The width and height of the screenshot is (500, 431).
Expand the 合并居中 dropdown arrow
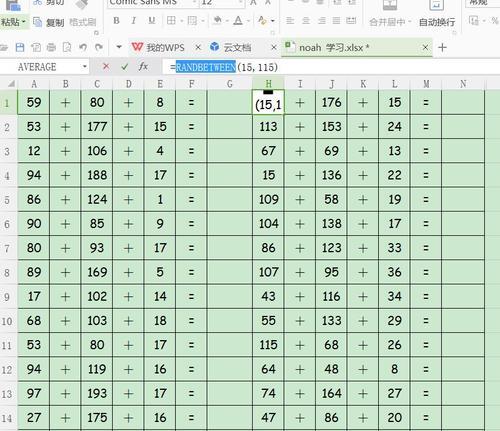pos(410,22)
